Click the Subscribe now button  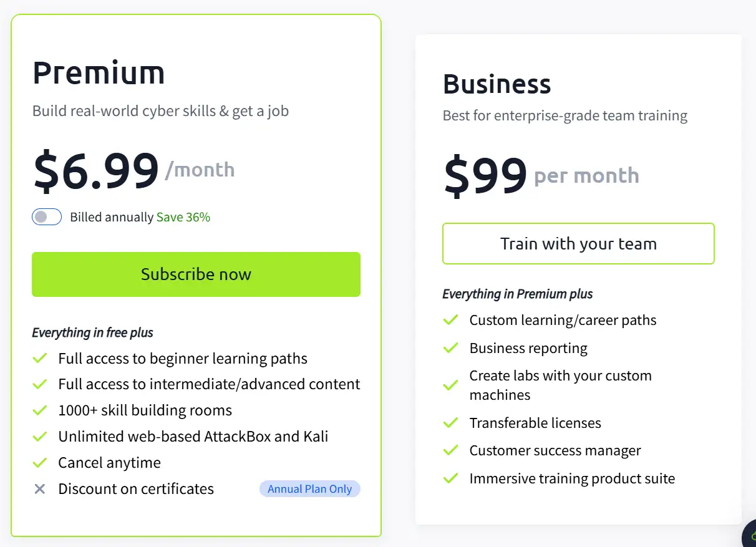196,274
